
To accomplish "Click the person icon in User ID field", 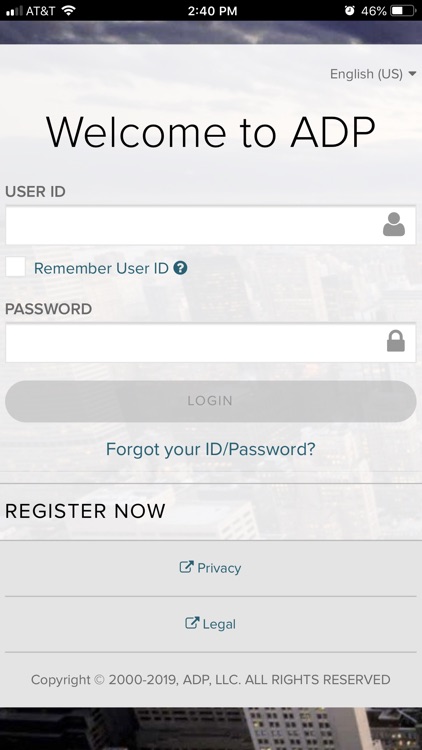I will pos(394,224).
